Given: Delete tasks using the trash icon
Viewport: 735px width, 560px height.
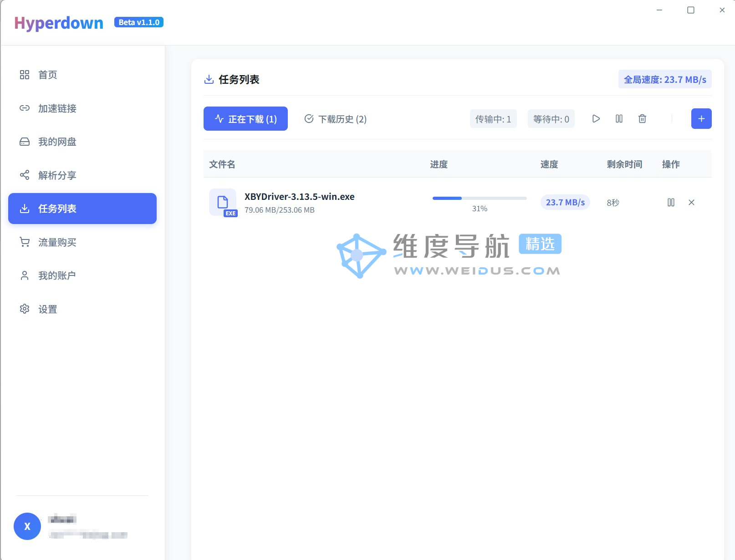Looking at the screenshot, I should 642,118.
